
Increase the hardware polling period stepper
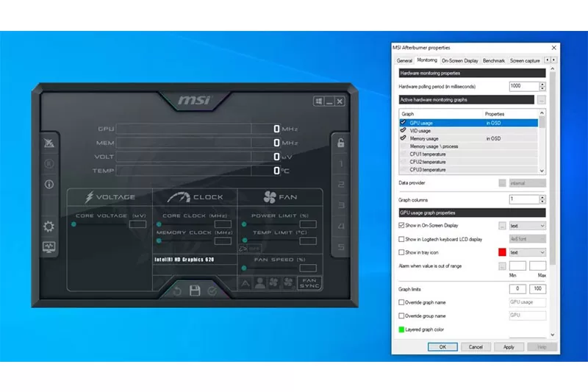pos(542,84)
